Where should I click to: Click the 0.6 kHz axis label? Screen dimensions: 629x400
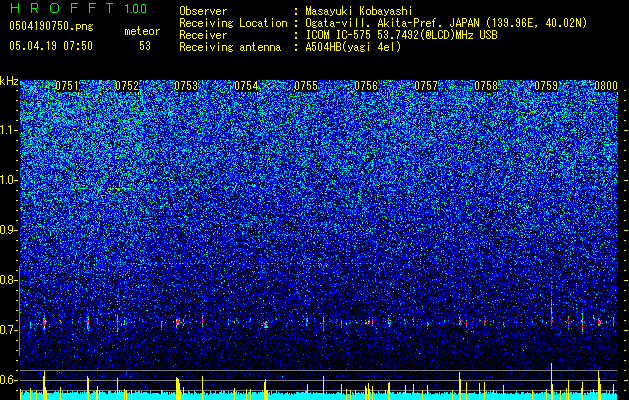coord(8,380)
